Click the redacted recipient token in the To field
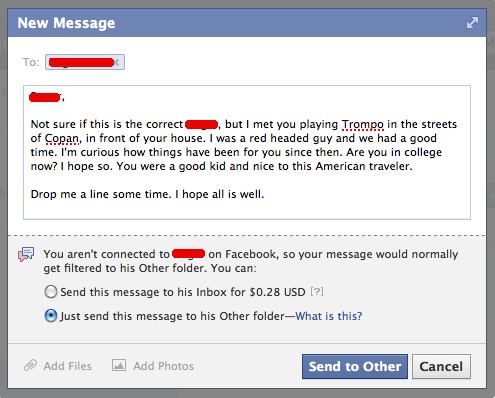This screenshot has width=495, height=398. tap(81, 62)
